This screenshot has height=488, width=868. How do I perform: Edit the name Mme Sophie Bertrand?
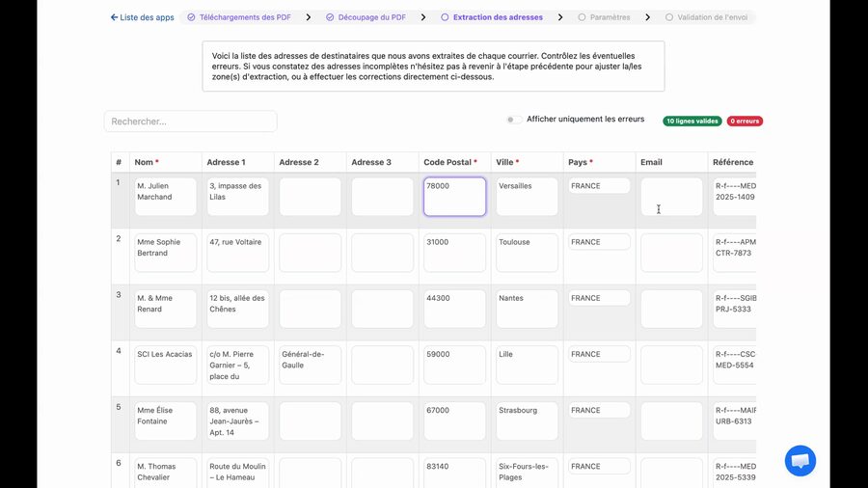pyautogui.click(x=166, y=253)
